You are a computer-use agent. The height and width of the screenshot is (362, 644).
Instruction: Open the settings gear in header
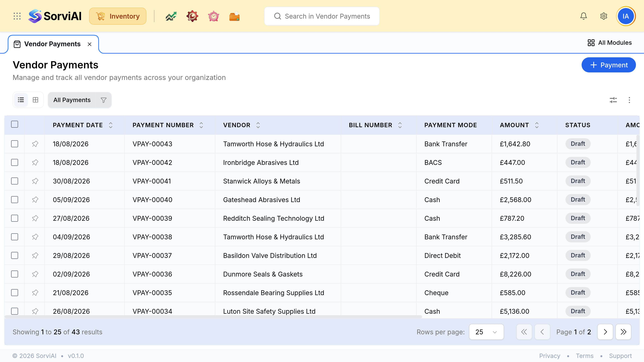pyautogui.click(x=604, y=16)
